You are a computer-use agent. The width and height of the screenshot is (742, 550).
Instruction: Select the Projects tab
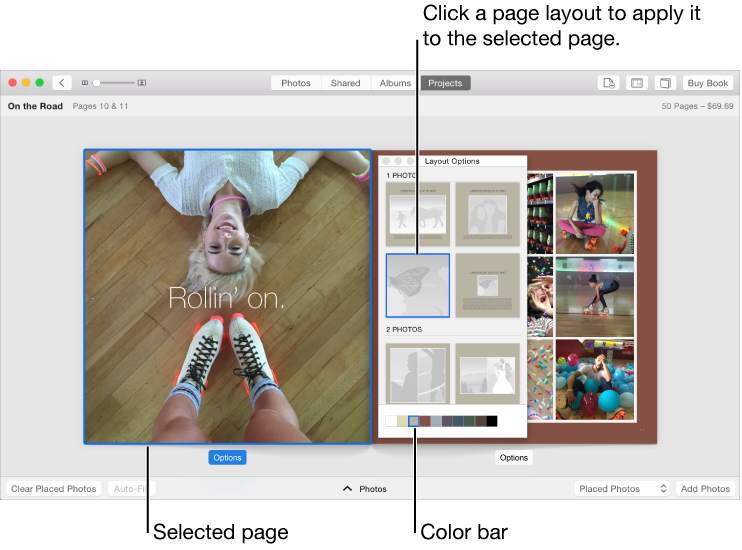click(445, 83)
